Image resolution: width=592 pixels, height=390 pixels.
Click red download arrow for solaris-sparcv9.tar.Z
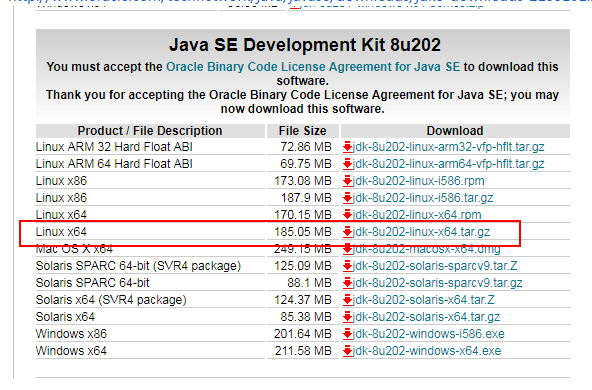[347, 266]
